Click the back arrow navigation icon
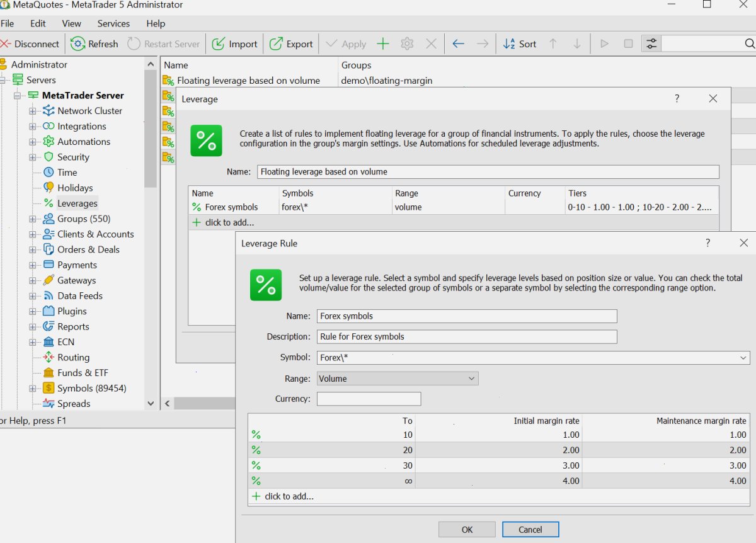 click(459, 44)
